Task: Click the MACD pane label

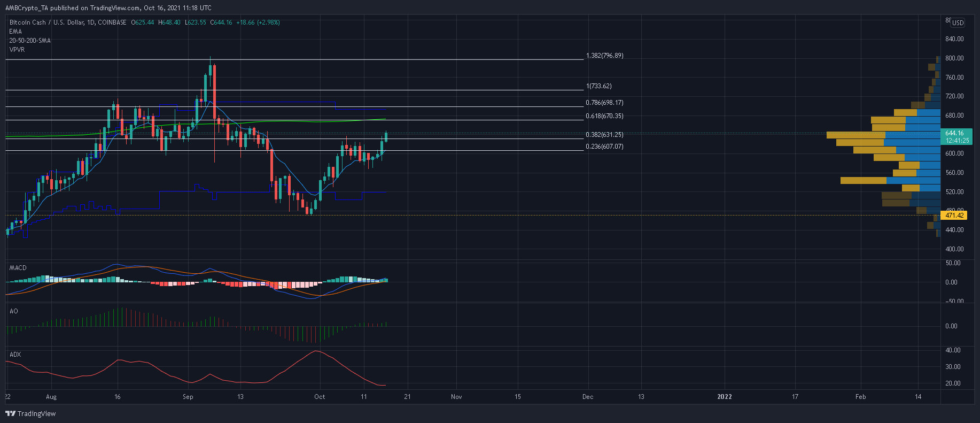Action: tap(18, 268)
